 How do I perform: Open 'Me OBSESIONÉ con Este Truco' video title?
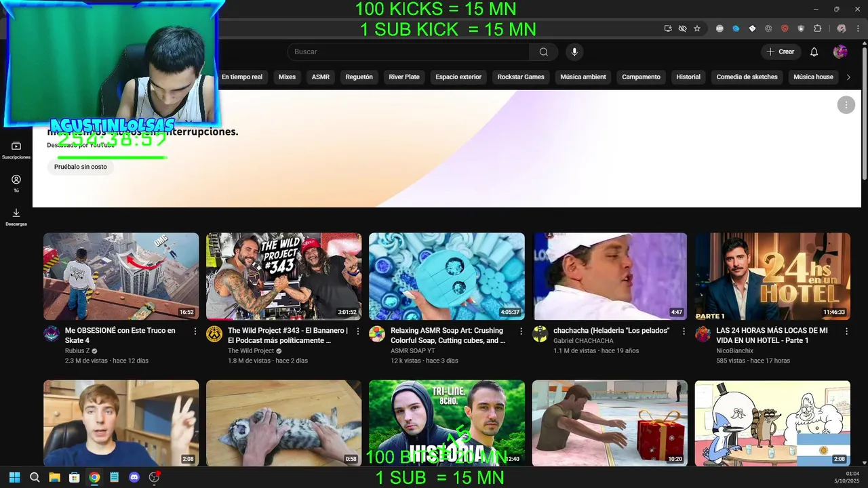coord(120,335)
